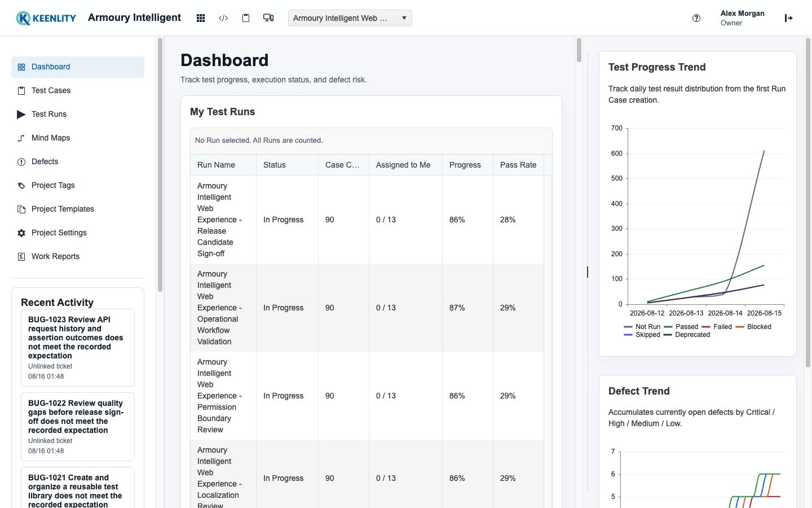
Task: Toggle Deprecated legend series in chart
Action: coord(687,335)
